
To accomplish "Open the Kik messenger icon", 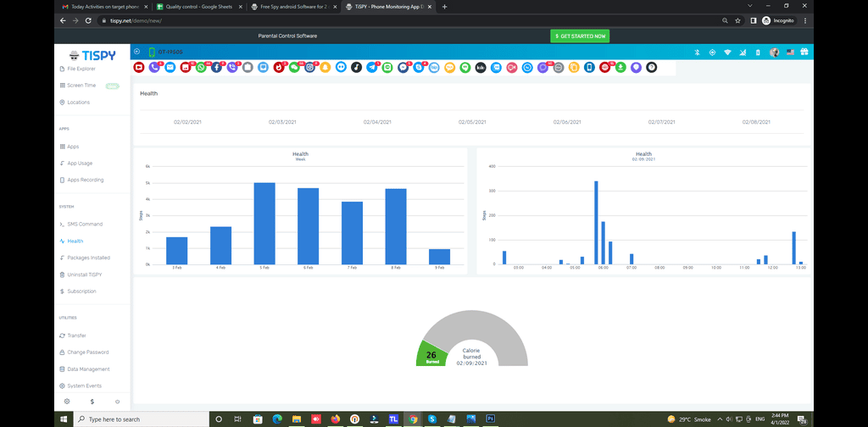I will pos(481,68).
